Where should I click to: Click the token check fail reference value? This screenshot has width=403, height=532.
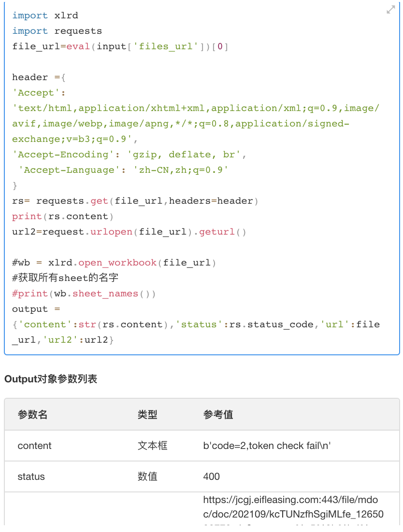point(267,446)
